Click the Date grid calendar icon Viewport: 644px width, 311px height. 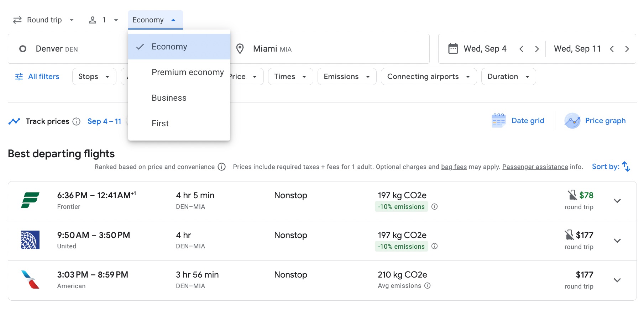(x=498, y=121)
